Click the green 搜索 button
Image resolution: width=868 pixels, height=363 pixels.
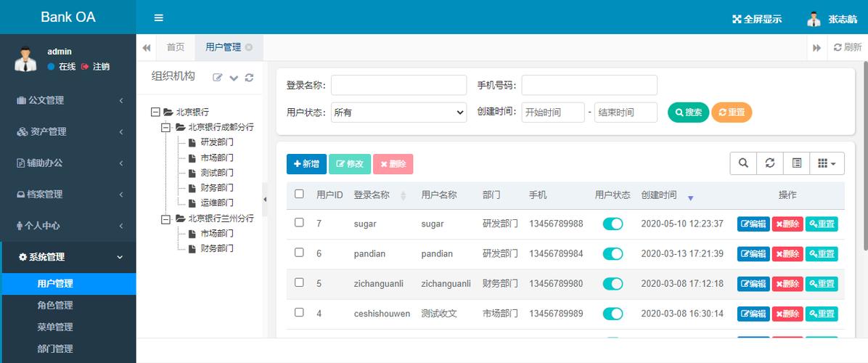(x=688, y=113)
